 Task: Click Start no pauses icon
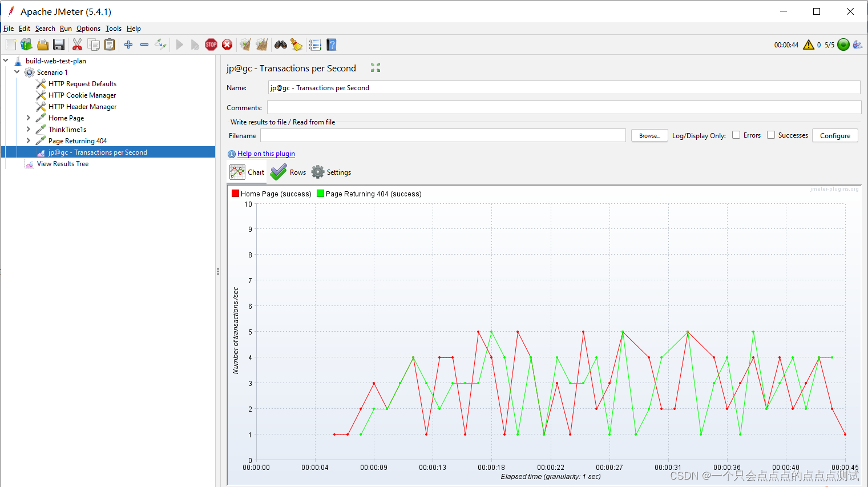point(195,45)
